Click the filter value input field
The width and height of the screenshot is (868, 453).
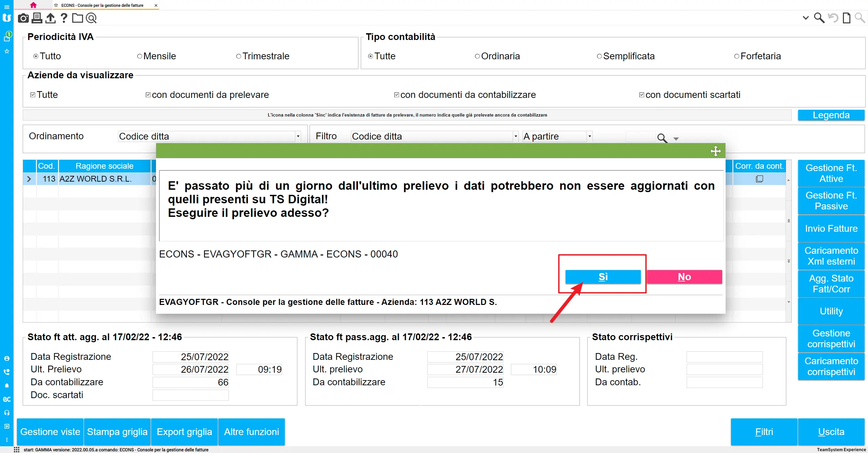[x=640, y=136]
